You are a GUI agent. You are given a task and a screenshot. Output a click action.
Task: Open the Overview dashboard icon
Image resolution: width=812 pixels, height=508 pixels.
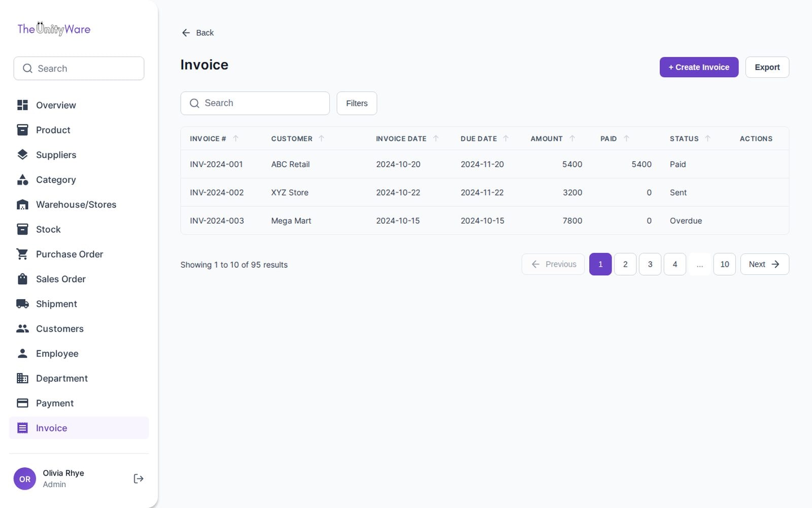[x=22, y=105]
